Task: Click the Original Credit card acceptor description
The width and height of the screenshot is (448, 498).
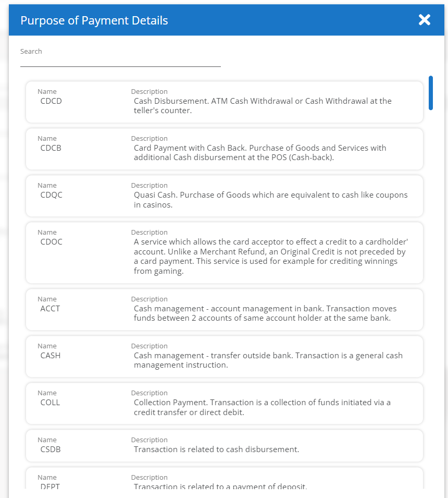Action: 271,257
